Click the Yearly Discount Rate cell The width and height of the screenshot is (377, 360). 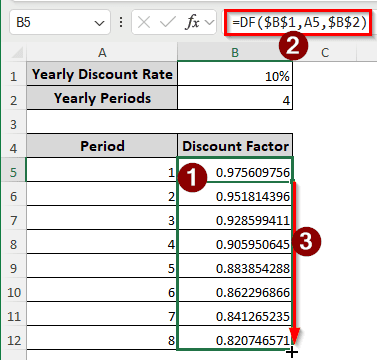pos(102,74)
